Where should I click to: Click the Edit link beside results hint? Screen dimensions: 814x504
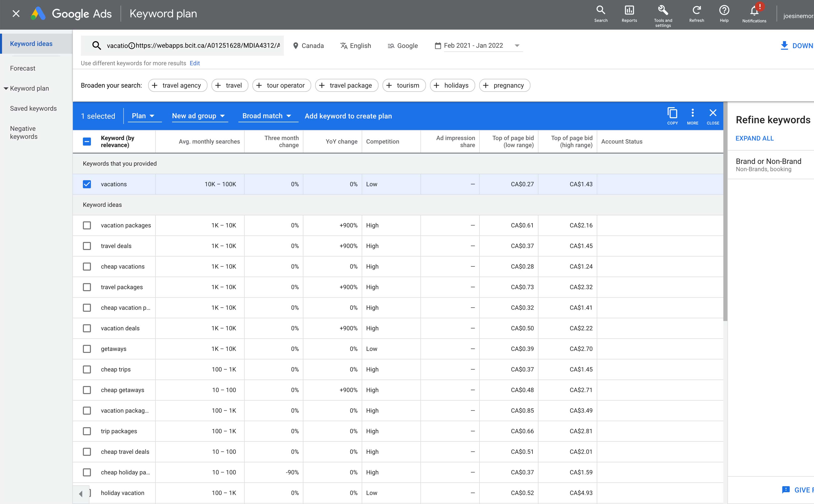[194, 63]
